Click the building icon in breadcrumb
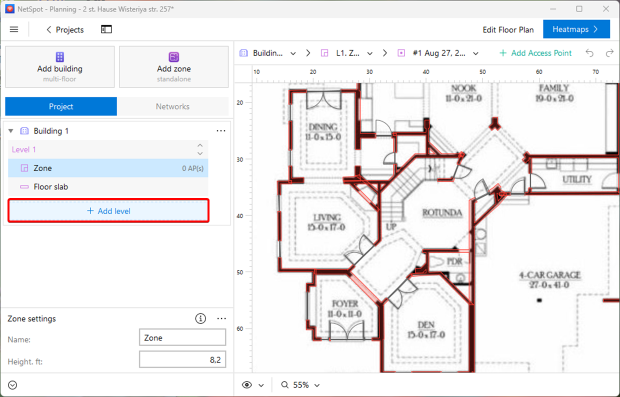The width and height of the screenshot is (620, 397). point(244,53)
